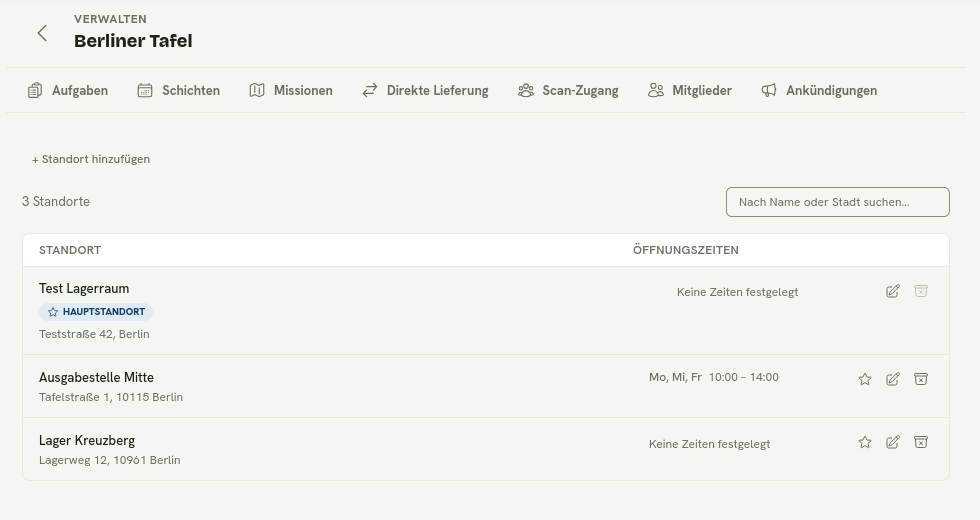This screenshot has width=980, height=520.
Task: Click '+ Standort hinzufügen' button
Action: pos(91,159)
